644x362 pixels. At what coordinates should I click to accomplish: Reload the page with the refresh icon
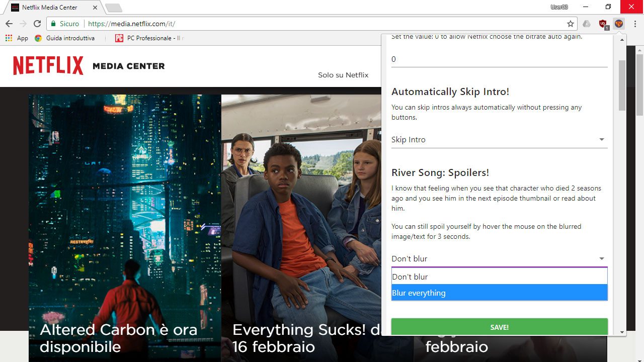(37, 24)
